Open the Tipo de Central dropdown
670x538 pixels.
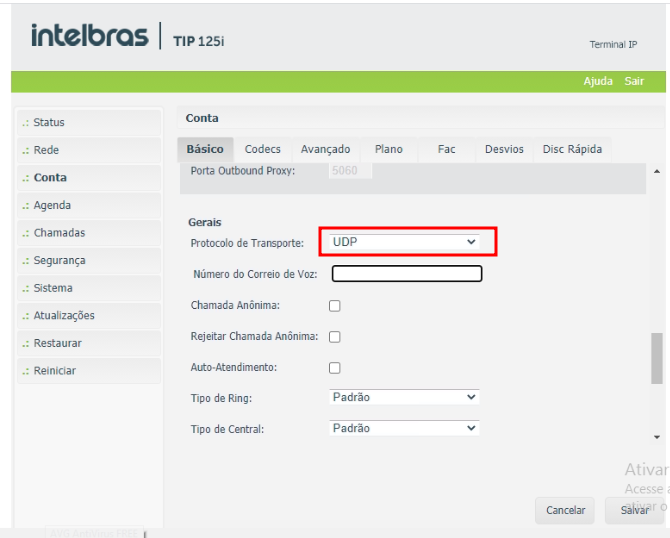(x=405, y=428)
